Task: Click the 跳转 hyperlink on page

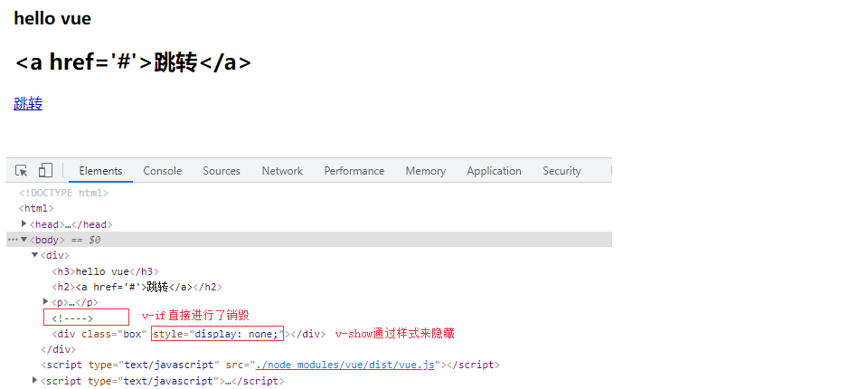Action: pyautogui.click(x=28, y=103)
